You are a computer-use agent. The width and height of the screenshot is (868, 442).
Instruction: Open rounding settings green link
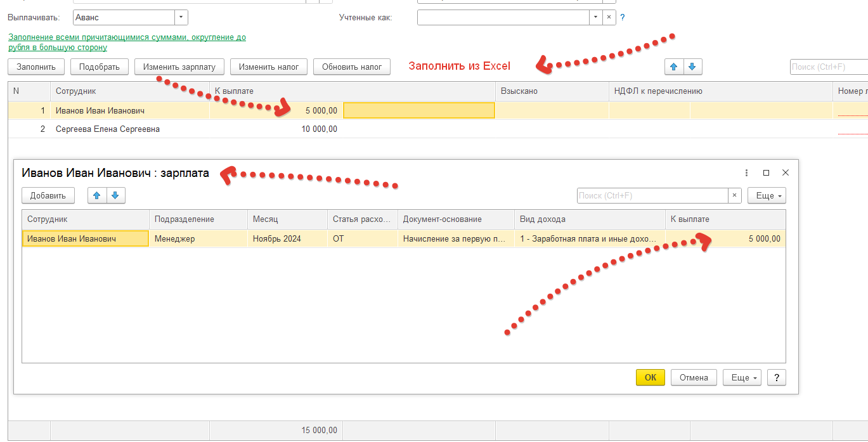127,42
